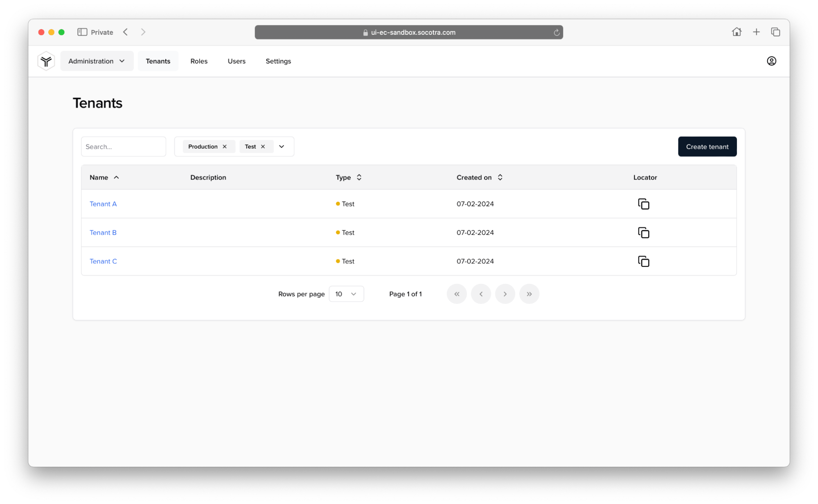Focus the Search input field

click(123, 146)
